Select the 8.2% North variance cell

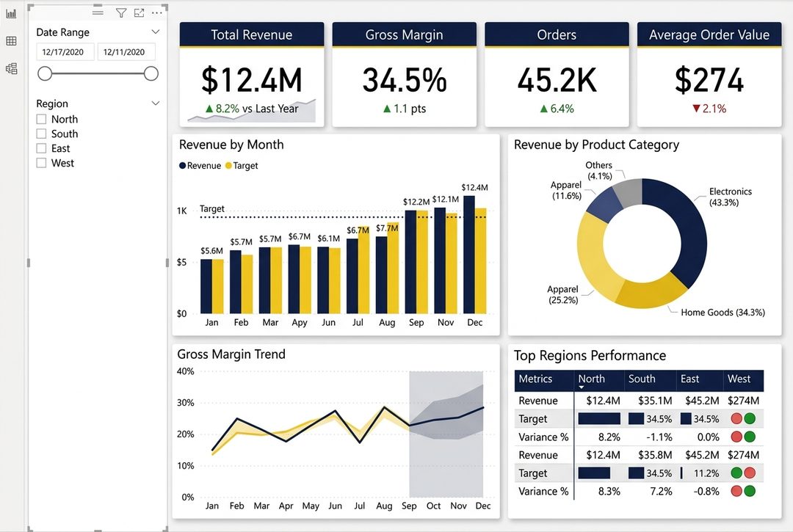(609, 437)
